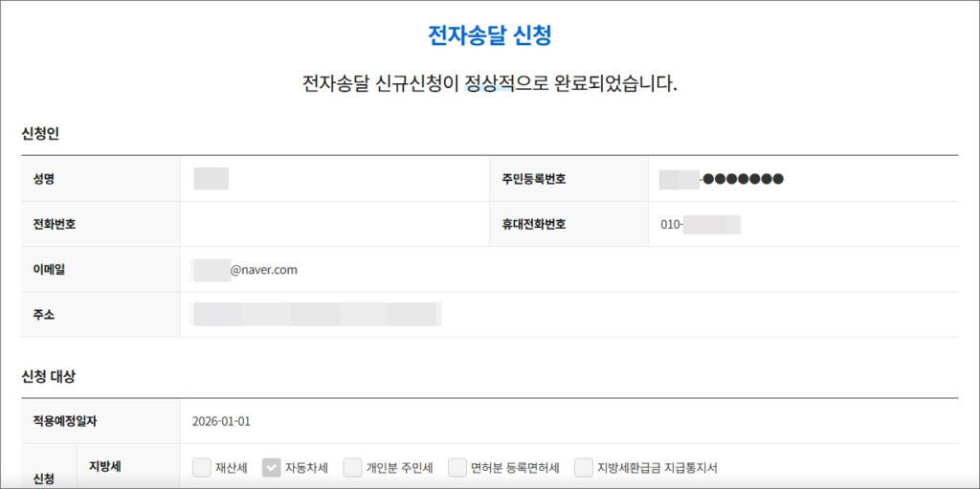The width and height of the screenshot is (980, 489).
Task: Uncheck the 자동차세 checkbox
Action: click(x=271, y=468)
